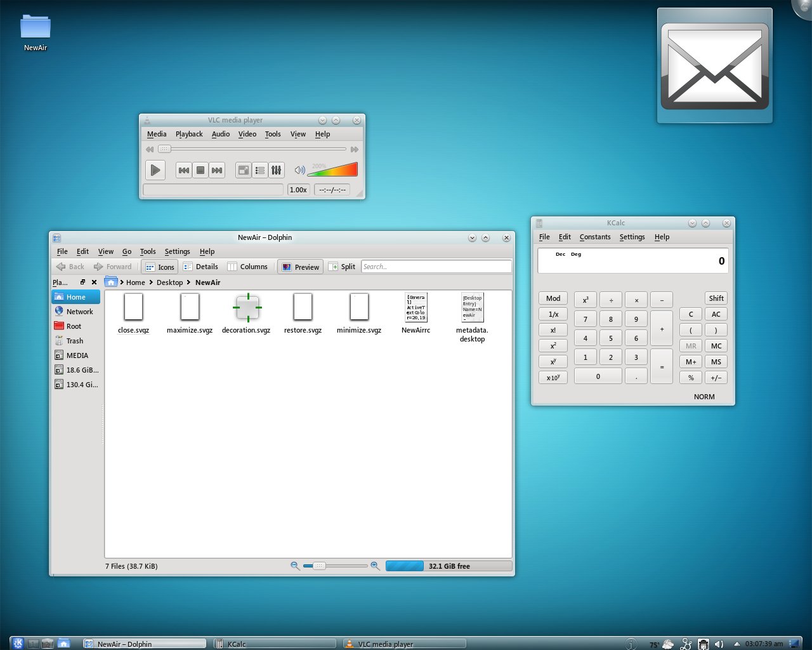Screen dimensions: 812x650
Task: Click the VLC seek bar handle
Action: [164, 149]
